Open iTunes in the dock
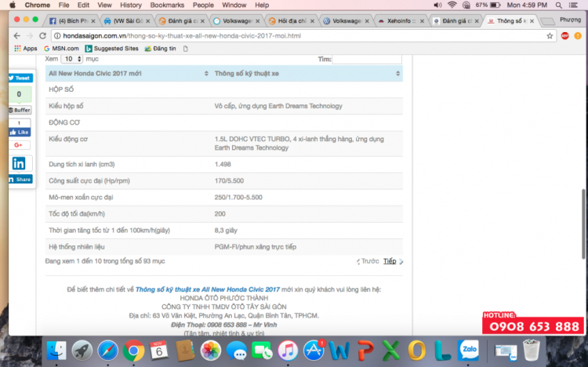The image size is (588, 367). (288, 351)
